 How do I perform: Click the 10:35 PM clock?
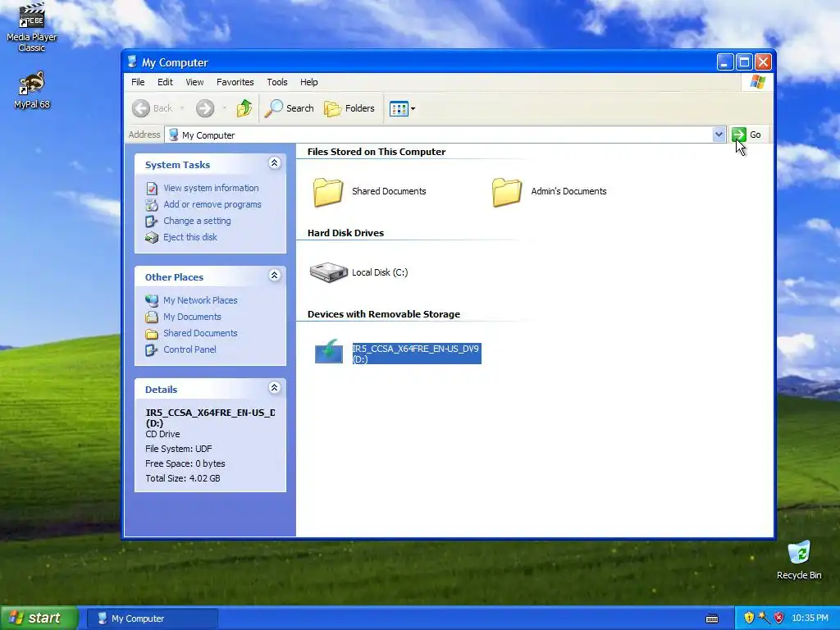click(810, 619)
